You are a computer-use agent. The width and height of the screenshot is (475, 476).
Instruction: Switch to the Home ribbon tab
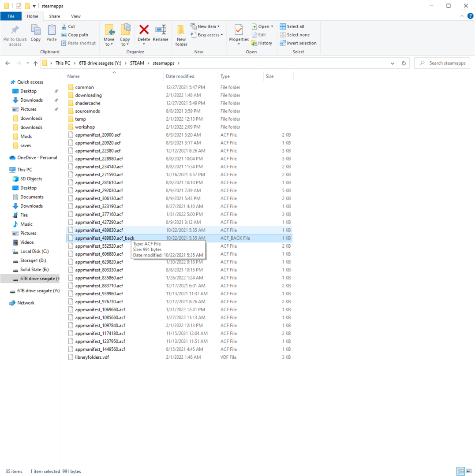point(33,16)
